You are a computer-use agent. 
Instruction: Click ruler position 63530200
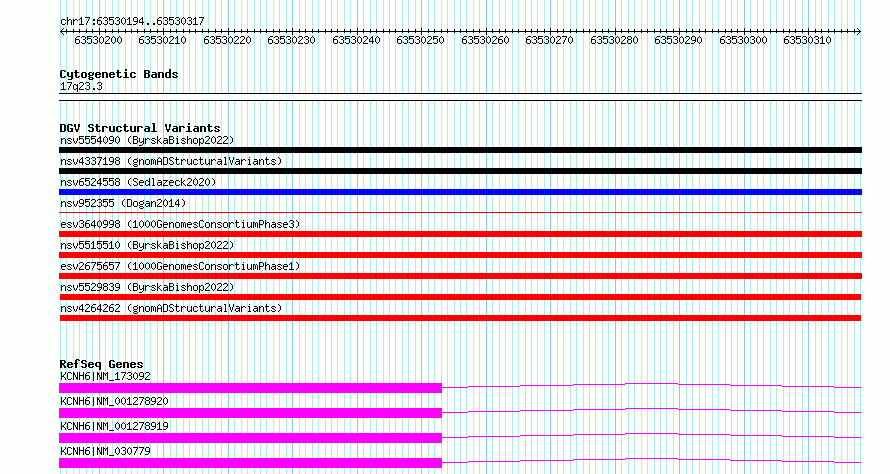(x=98, y=40)
